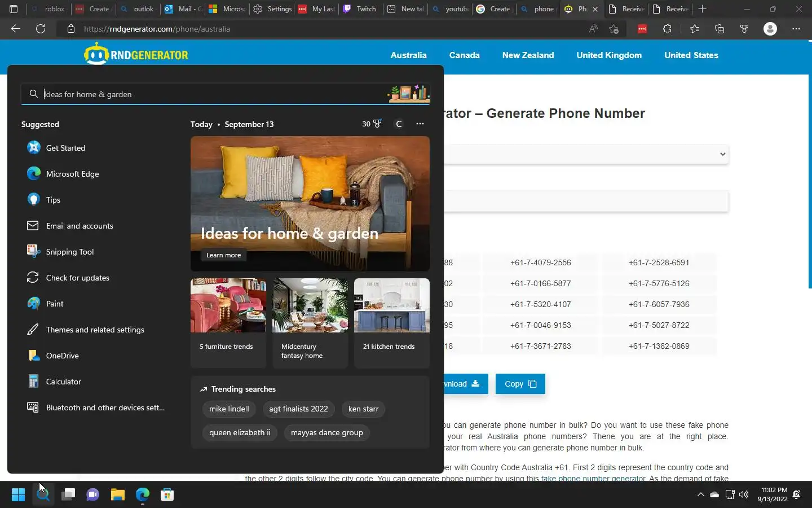Search trending ken starr
Image resolution: width=812 pixels, height=508 pixels.
tap(363, 409)
